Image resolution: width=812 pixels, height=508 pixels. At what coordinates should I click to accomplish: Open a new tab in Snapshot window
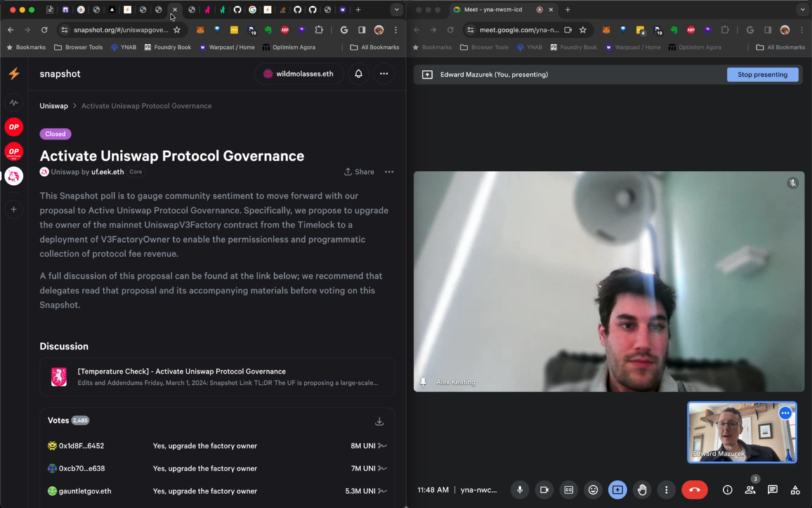pos(358,10)
